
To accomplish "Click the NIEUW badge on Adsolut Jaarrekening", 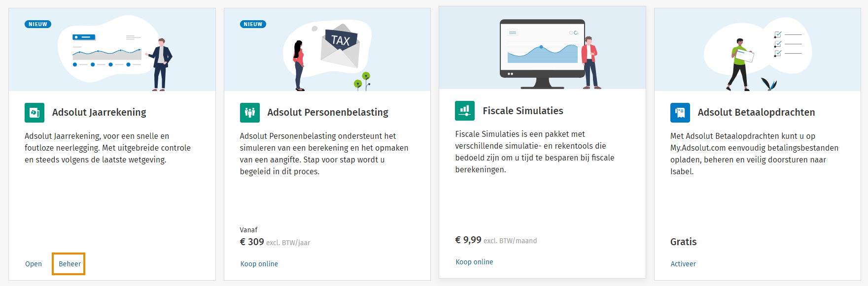I will 37,24.
